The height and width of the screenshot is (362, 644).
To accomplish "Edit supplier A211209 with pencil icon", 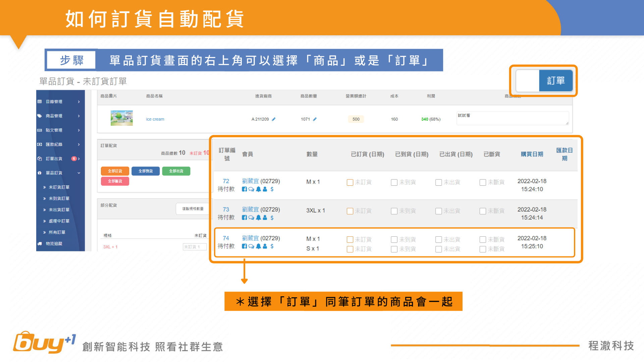I will click(x=274, y=119).
